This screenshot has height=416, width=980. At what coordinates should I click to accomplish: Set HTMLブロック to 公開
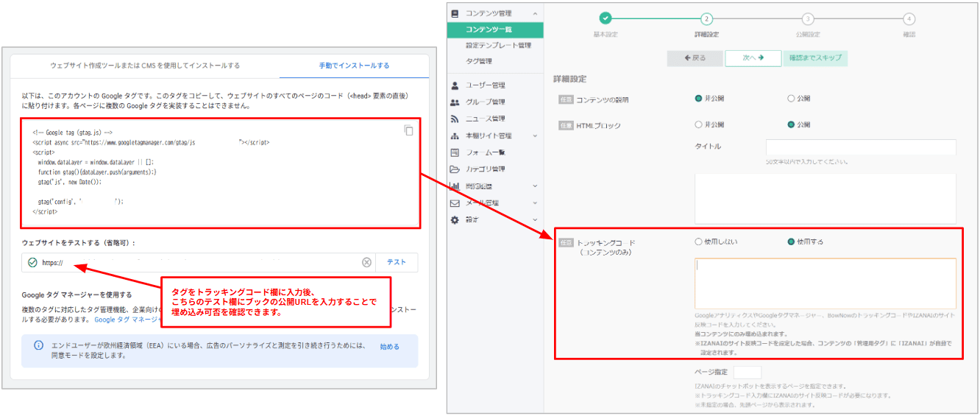791,124
